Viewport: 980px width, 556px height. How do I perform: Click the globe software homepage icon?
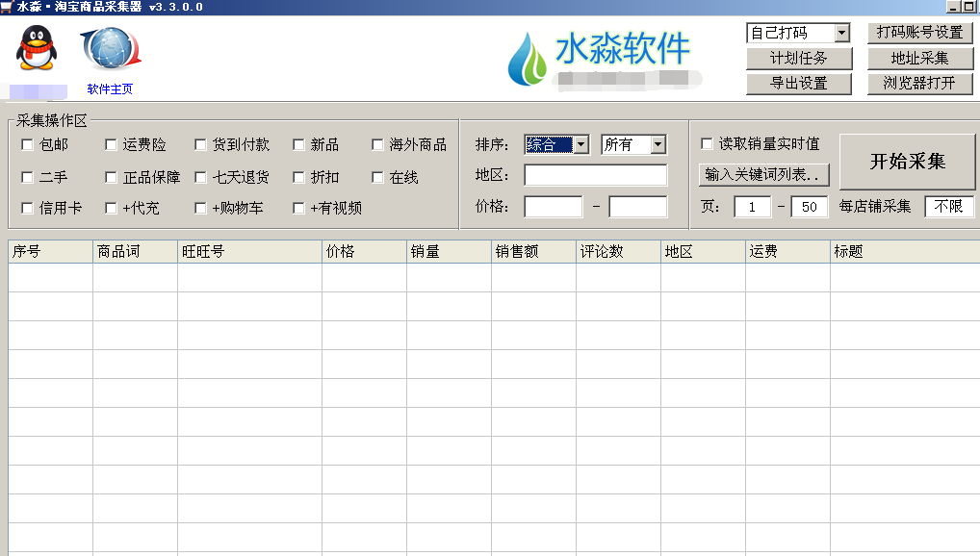[111, 49]
